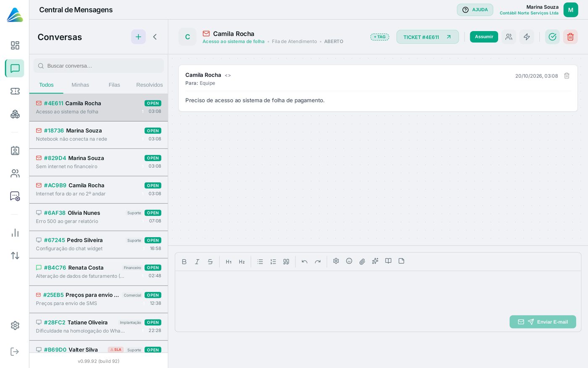Image resolution: width=588 pixels, height=368 pixels.
Task: Apply H1 heading in editor
Action: (x=228, y=262)
